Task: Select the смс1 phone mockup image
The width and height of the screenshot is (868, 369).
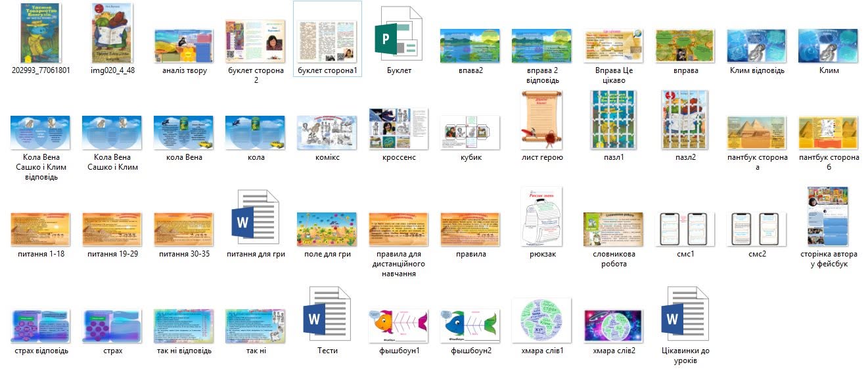Action: click(x=686, y=228)
